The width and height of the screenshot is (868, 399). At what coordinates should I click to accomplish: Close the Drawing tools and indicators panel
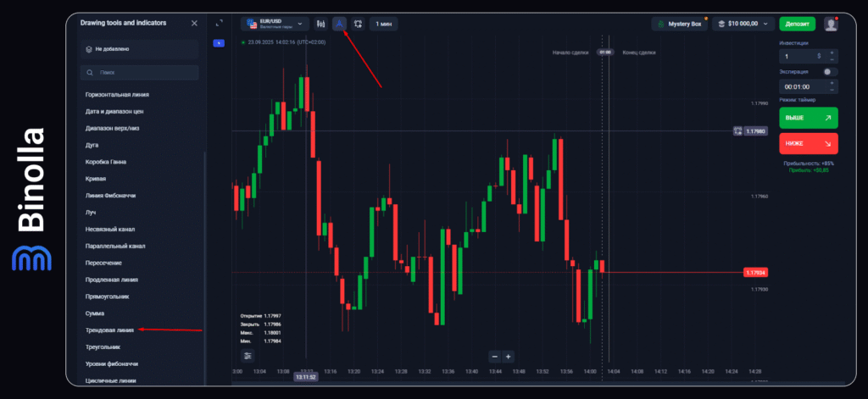click(x=194, y=23)
